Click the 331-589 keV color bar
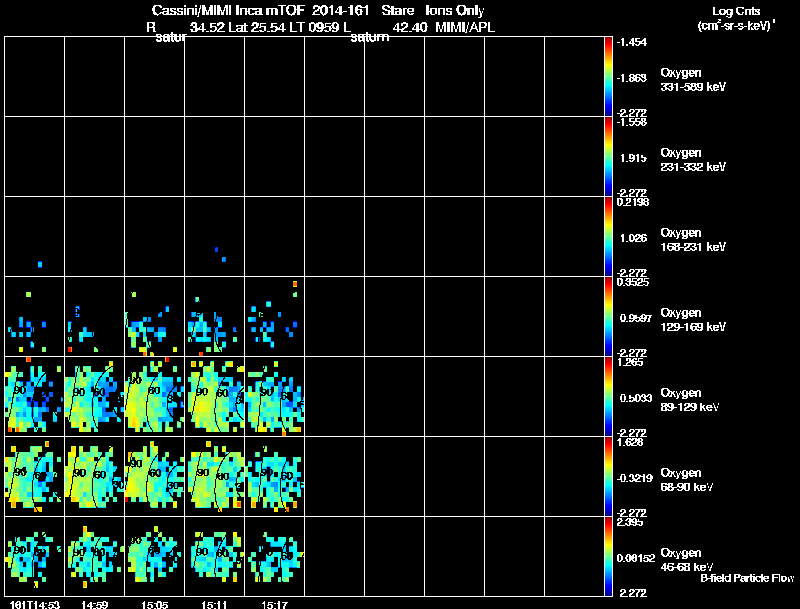 pos(608,77)
